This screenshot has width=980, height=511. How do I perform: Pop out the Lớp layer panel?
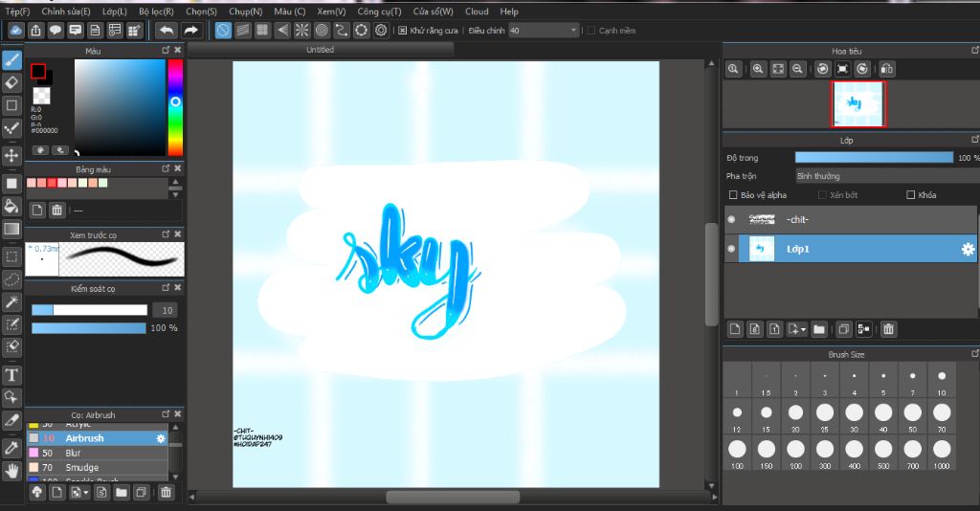coord(975,140)
